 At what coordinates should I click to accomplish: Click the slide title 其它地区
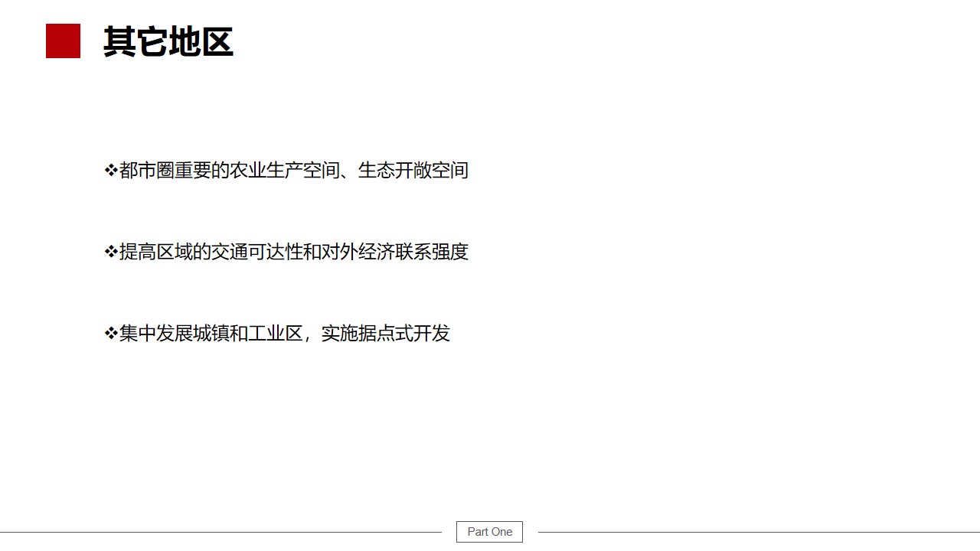[168, 41]
